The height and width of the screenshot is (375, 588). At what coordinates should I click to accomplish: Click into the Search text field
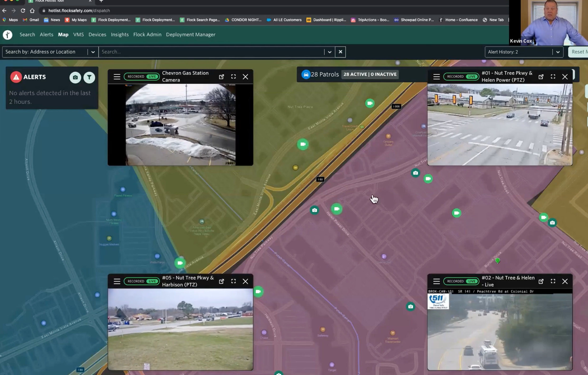click(x=211, y=52)
